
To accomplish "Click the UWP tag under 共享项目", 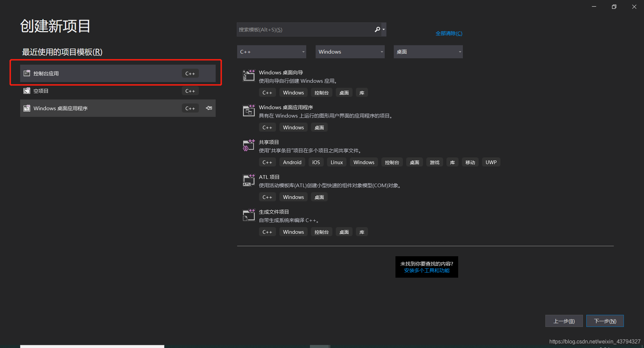I will [491, 162].
